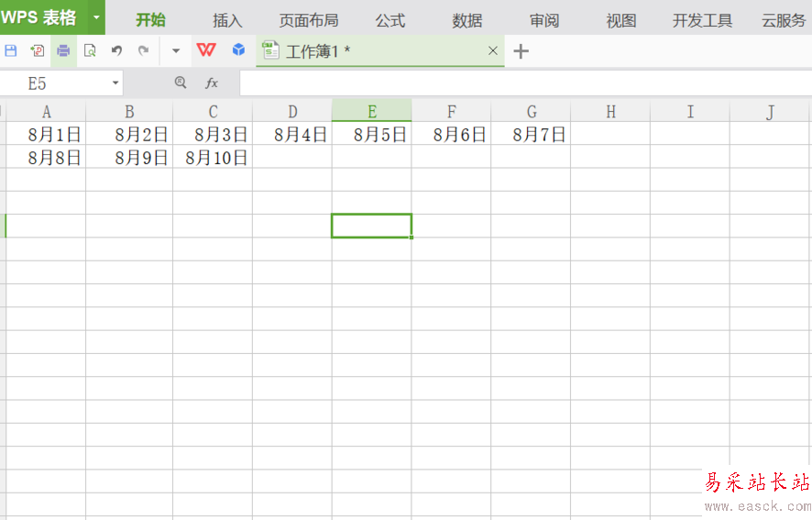Select column G header
The width and height of the screenshot is (812, 520).
[532, 112]
